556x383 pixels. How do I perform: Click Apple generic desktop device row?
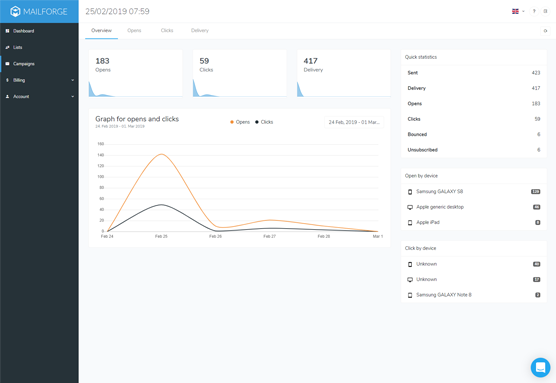pyautogui.click(x=474, y=207)
